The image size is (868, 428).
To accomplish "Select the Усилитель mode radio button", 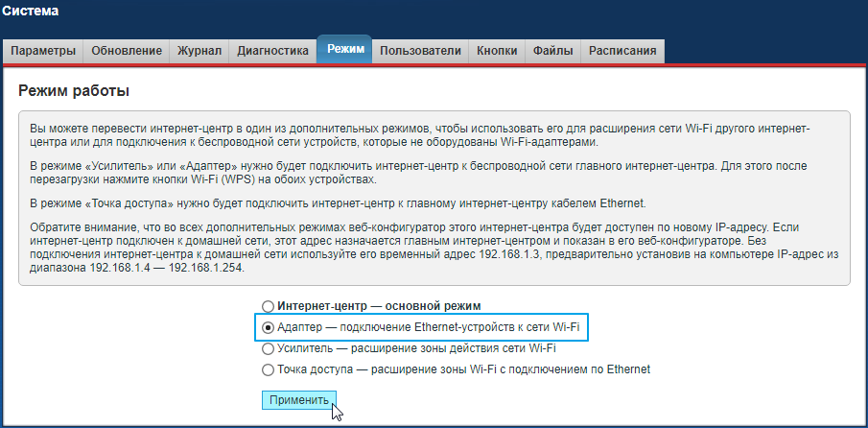I will pyautogui.click(x=269, y=348).
